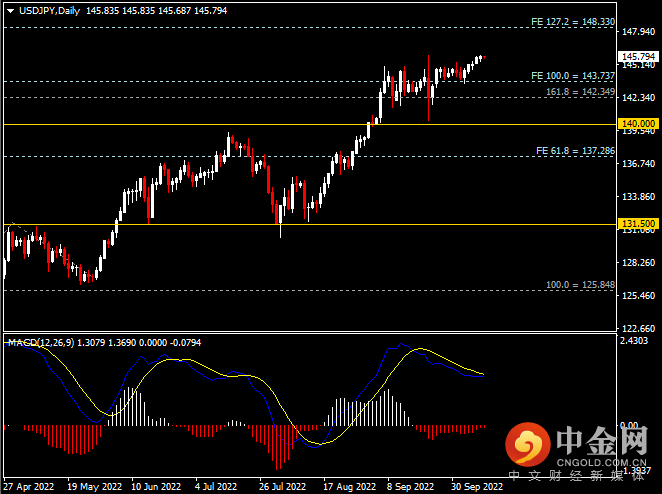Select the FE 127.2 = 148.330 label

(x=572, y=22)
